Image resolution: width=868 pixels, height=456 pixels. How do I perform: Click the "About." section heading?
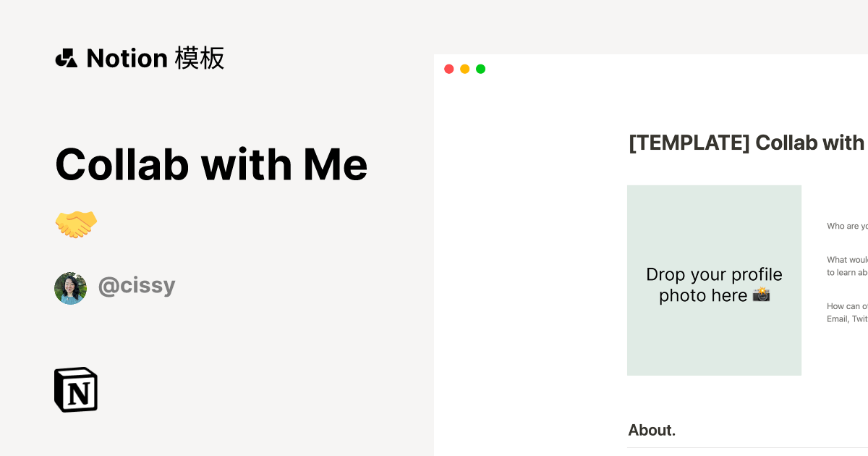click(x=652, y=430)
